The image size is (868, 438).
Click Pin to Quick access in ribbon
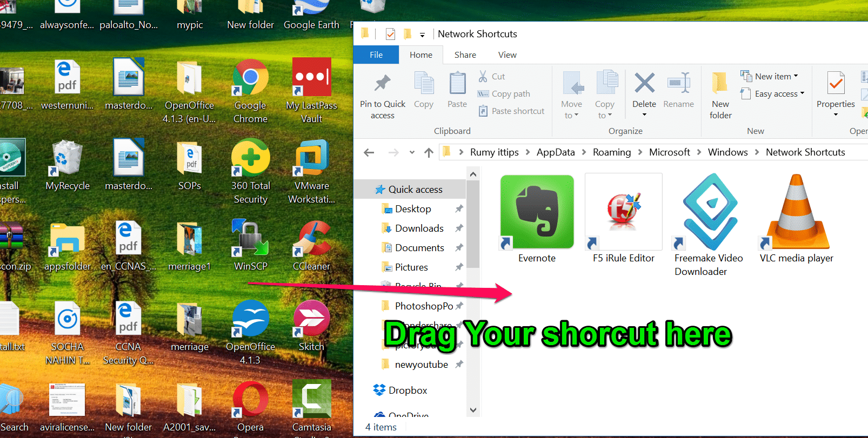[383, 96]
